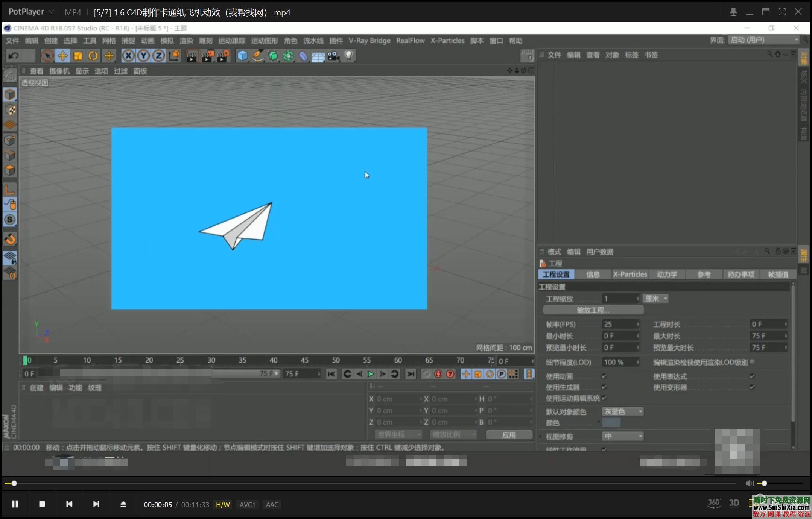812x519 pixels.
Task: Toggle the 使用表达式 checkbox
Action: [752, 376]
